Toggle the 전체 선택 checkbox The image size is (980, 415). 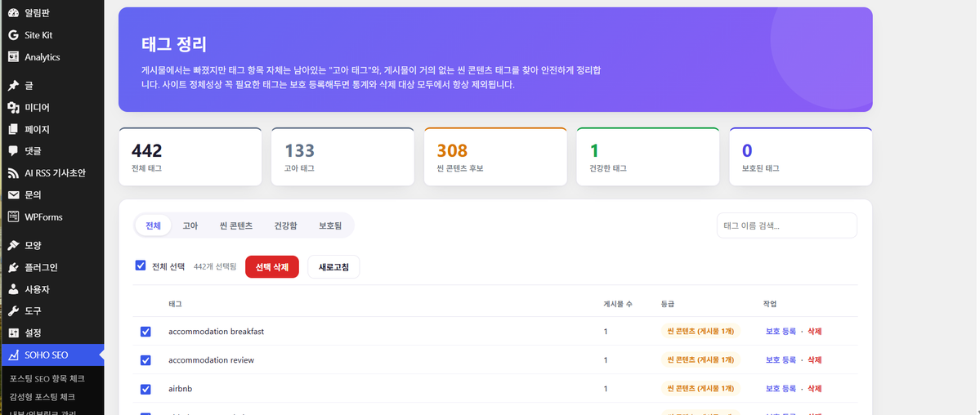tap(141, 266)
